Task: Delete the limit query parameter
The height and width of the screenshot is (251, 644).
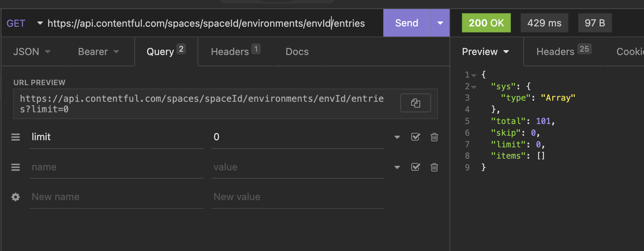Action: [x=434, y=137]
